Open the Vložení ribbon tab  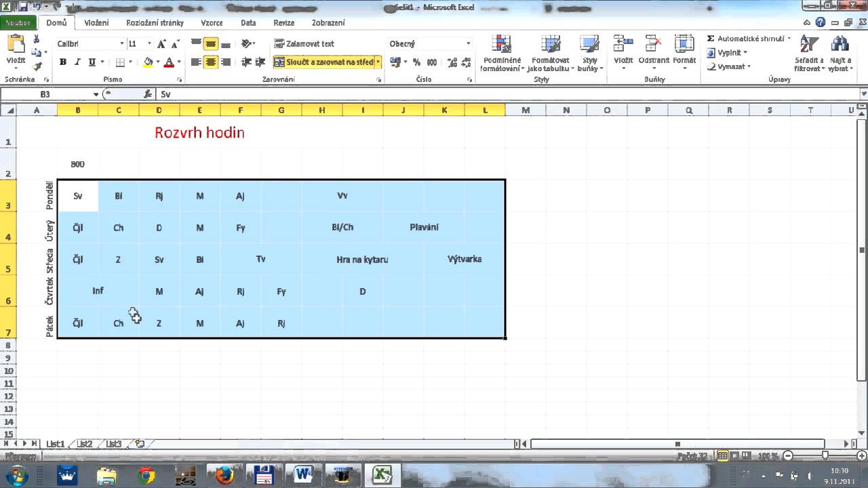[x=96, y=22]
